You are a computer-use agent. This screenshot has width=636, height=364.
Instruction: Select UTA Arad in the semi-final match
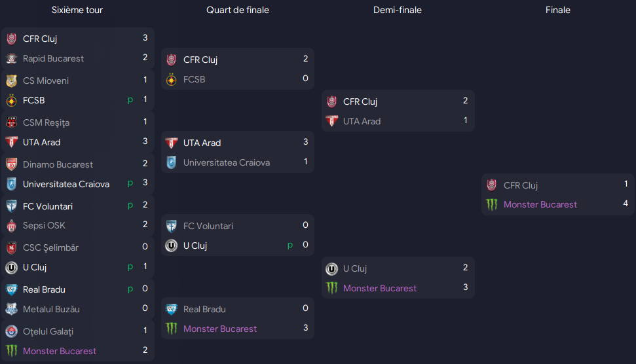click(x=362, y=121)
